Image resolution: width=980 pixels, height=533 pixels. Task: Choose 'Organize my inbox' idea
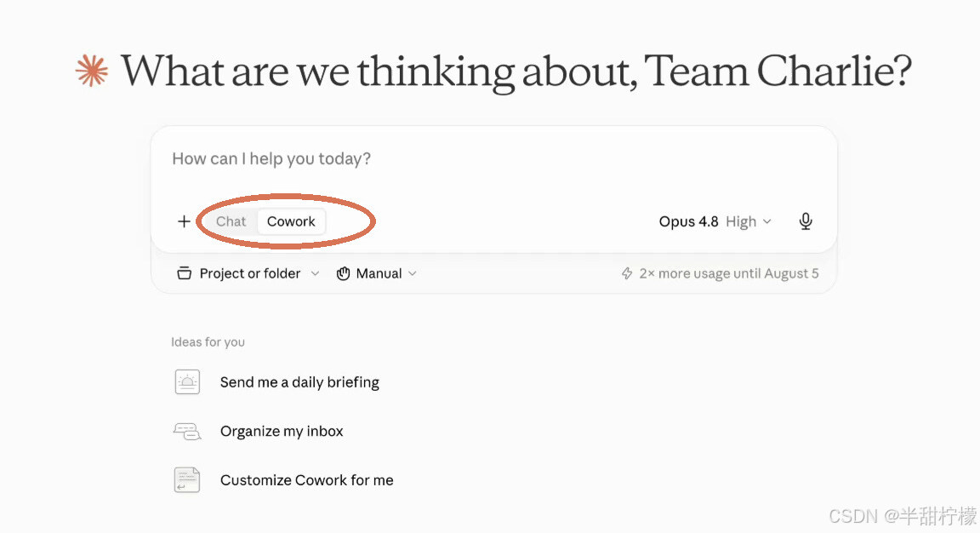(282, 431)
